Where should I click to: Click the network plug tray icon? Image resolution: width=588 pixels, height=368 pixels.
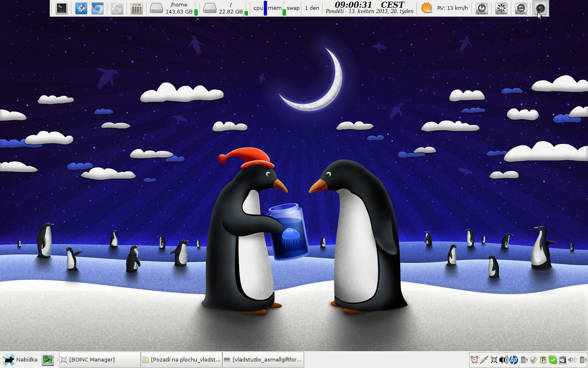484,360
